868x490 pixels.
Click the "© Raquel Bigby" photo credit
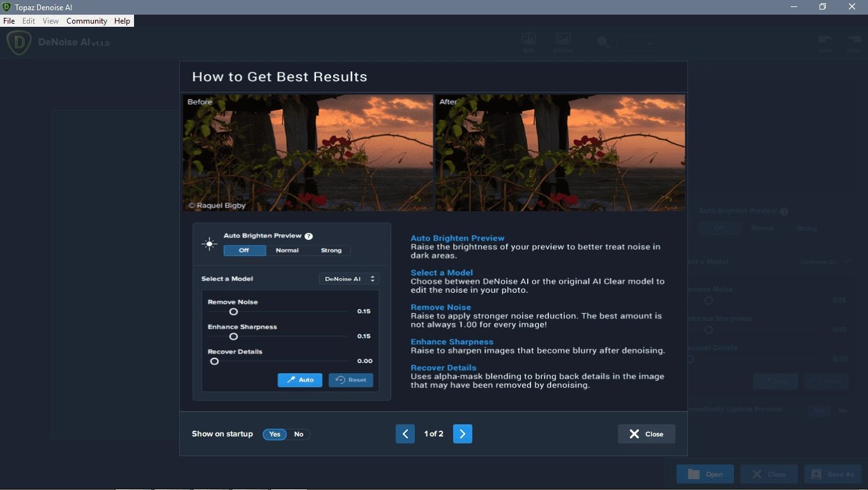coord(217,205)
